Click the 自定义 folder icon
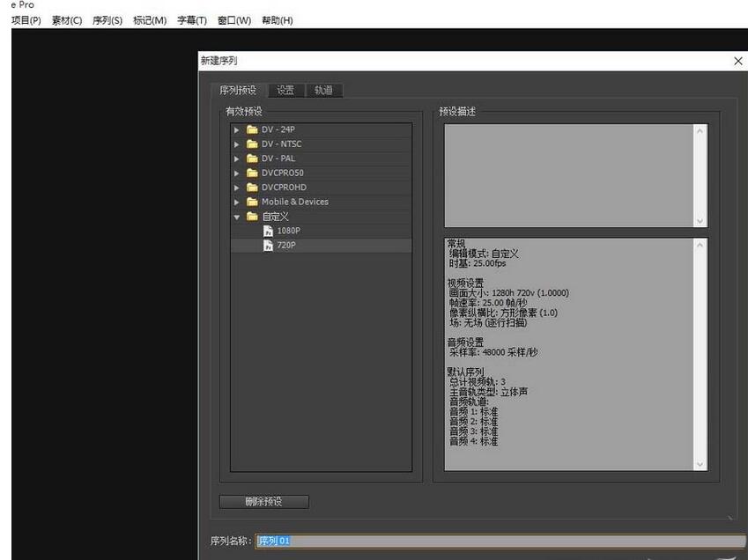The height and width of the screenshot is (560, 748). pos(252,216)
